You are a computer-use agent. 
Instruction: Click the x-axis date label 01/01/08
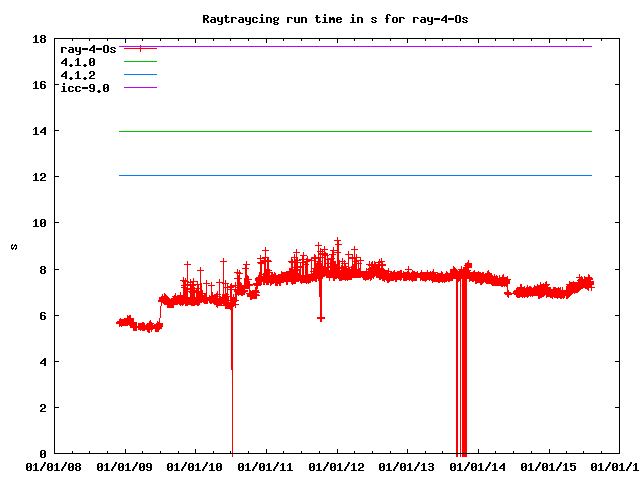[x=54, y=466]
